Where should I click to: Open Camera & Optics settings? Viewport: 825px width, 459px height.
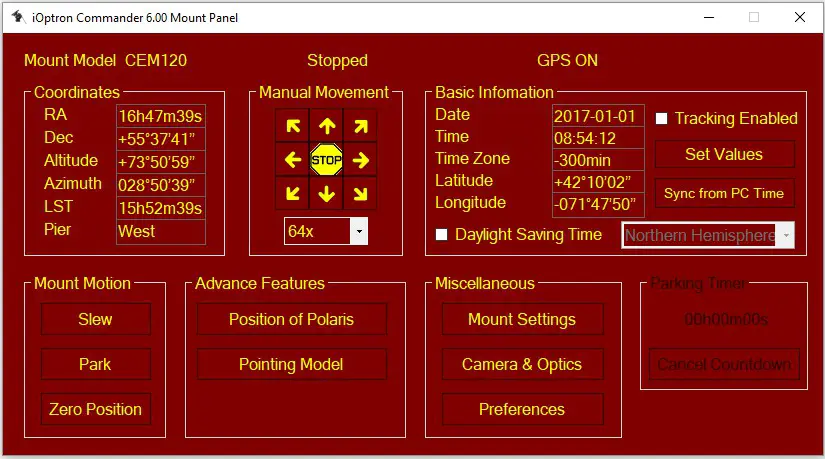pyautogui.click(x=522, y=364)
